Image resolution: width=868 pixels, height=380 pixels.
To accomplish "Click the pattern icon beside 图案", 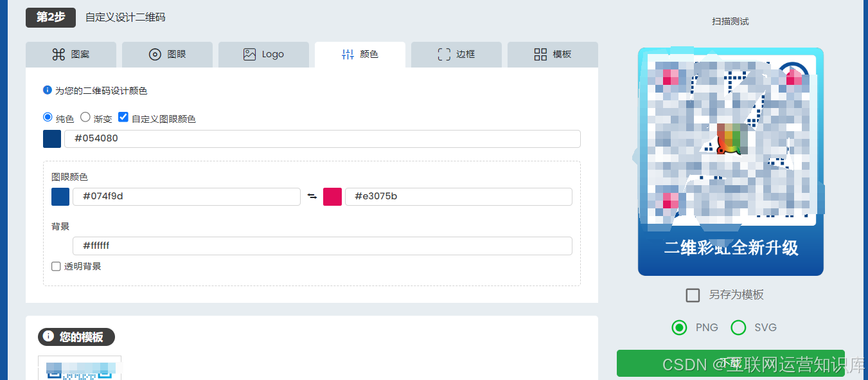I will pos(58,55).
